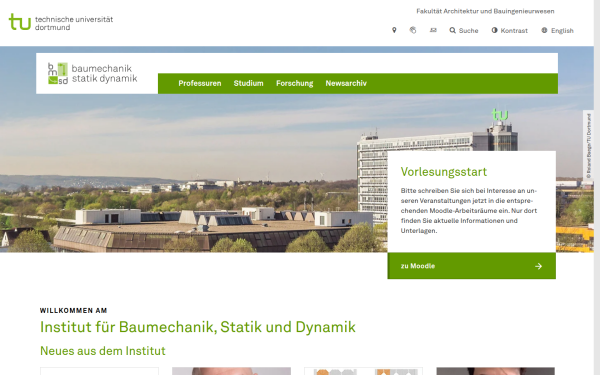Click the 'Neues aus dem Institut' heading
This screenshot has height=375, width=600.
click(x=103, y=351)
